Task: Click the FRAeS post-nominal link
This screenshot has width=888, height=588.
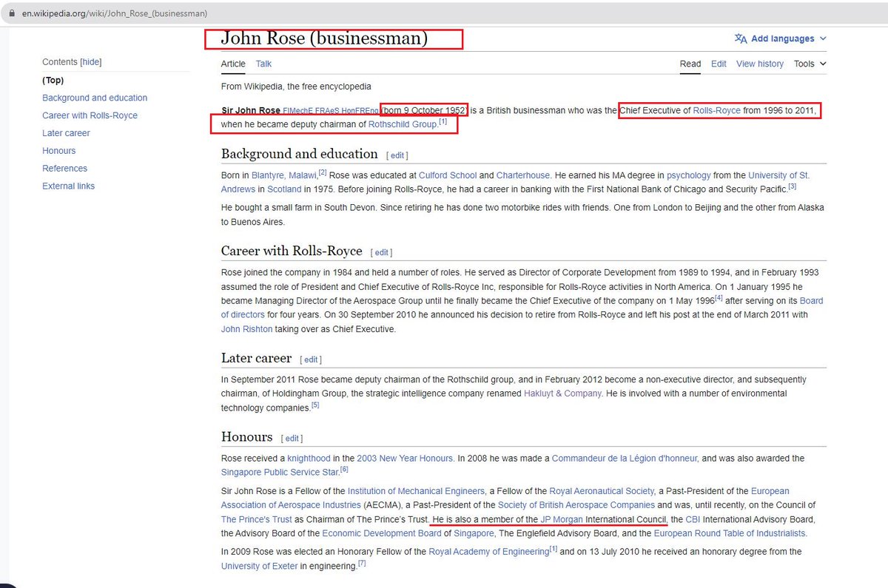Action: 326,111
